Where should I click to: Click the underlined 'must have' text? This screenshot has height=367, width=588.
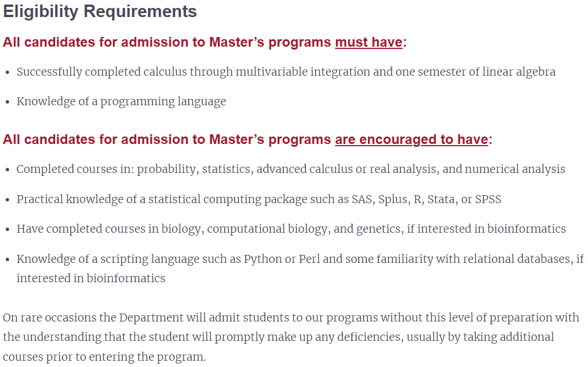coord(368,42)
